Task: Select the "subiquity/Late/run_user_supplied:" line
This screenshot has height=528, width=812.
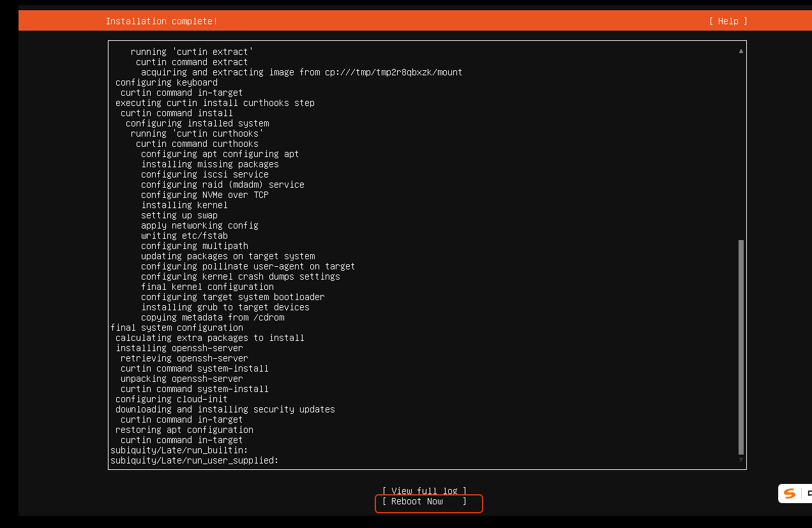Action: 195,460
